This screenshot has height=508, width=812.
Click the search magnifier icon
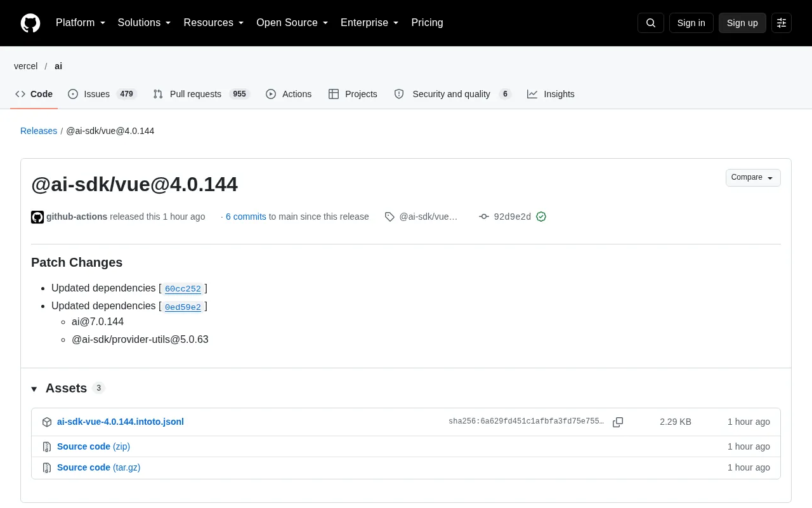[x=651, y=23]
